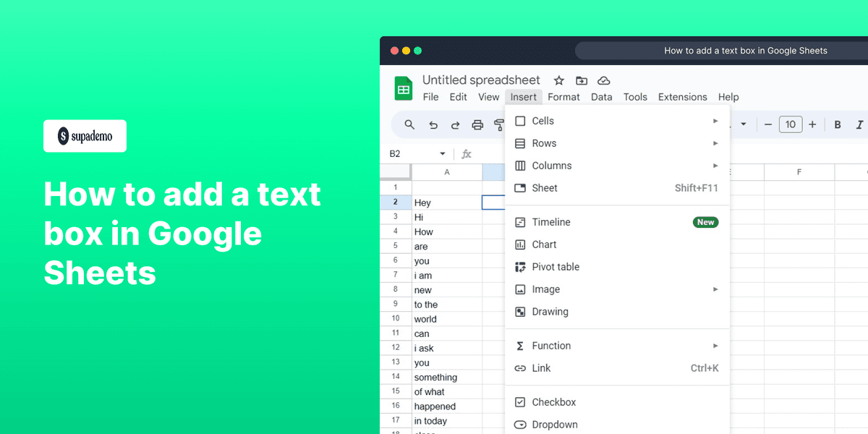Click the green Google Sheets logo
The height and width of the screenshot is (434, 868).
(x=403, y=88)
